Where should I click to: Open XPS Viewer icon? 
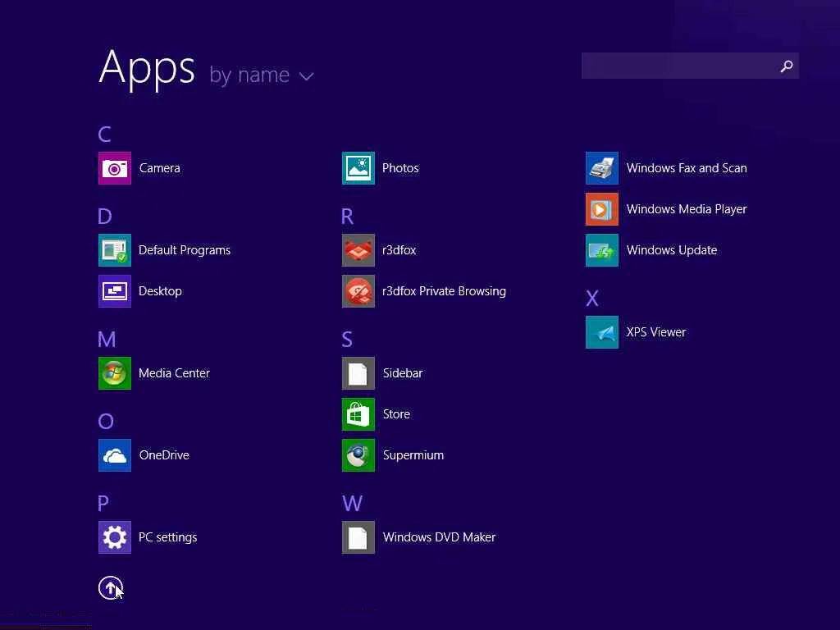tap(602, 332)
